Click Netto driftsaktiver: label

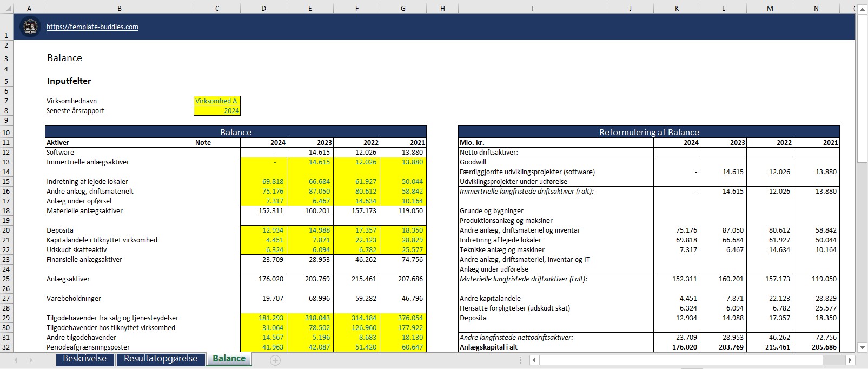click(x=489, y=153)
